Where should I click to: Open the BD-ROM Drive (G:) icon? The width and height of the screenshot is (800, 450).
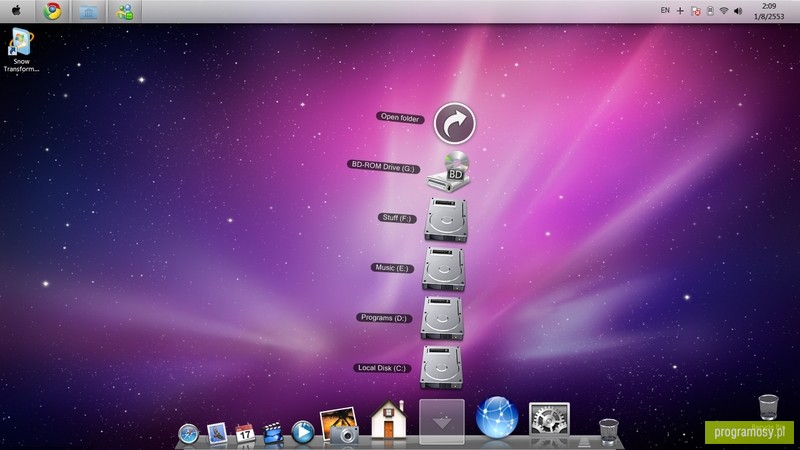(449, 171)
